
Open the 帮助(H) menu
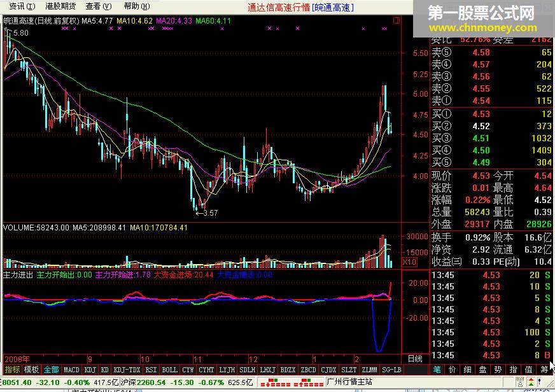137,6
